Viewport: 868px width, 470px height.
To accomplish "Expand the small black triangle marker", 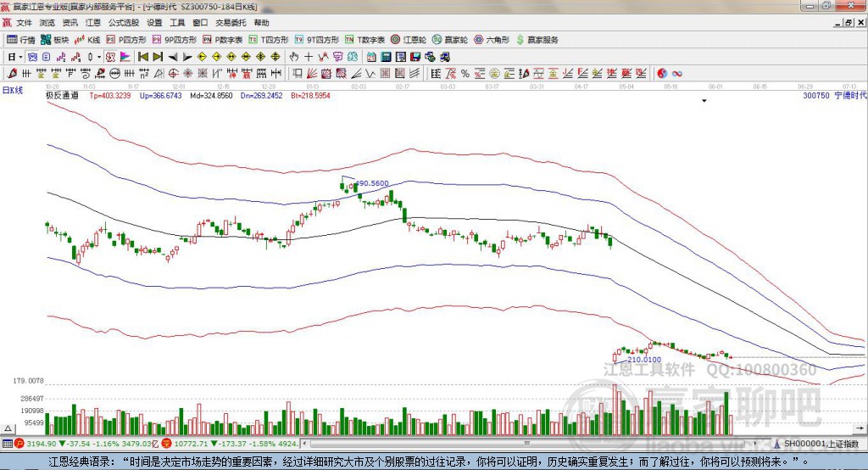I will point(704,101).
